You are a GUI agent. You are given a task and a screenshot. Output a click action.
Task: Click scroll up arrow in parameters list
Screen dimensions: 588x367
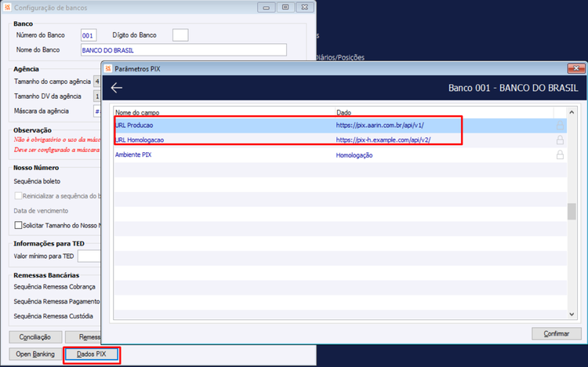572,112
